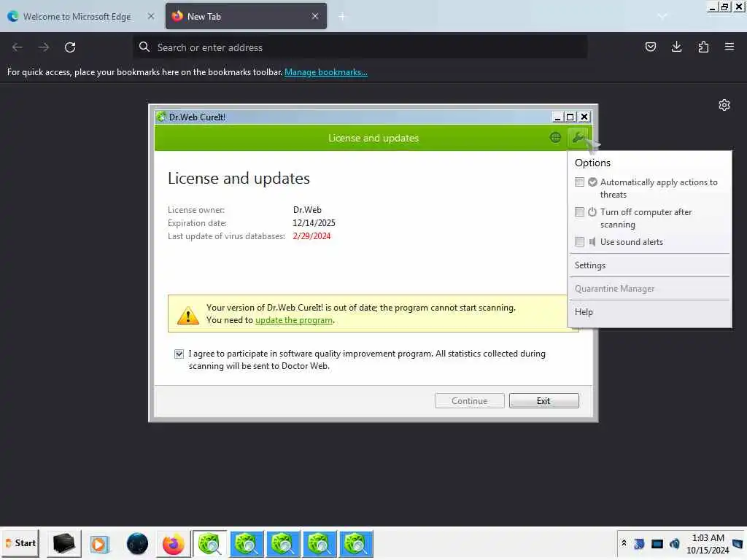Enable Turn off computer after scanning
747x560 pixels.
click(579, 212)
